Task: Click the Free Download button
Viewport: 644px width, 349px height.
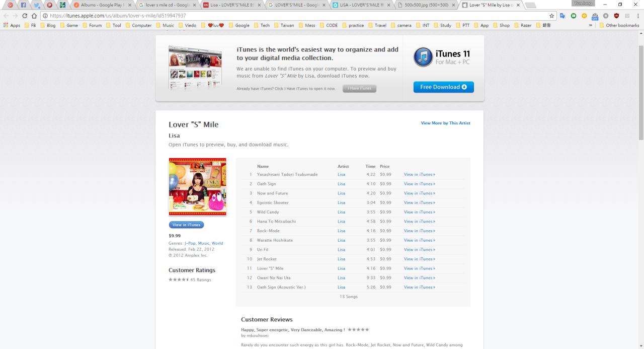Action: tap(443, 87)
